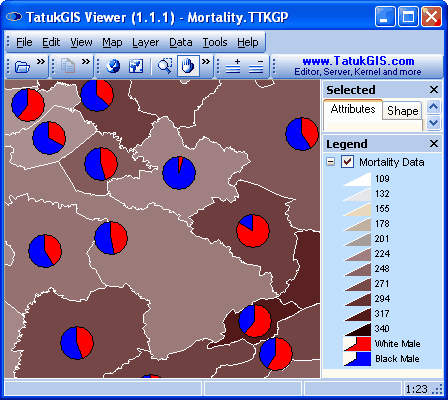Close the Selected panel
The width and height of the screenshot is (448, 400).
pyautogui.click(x=434, y=90)
